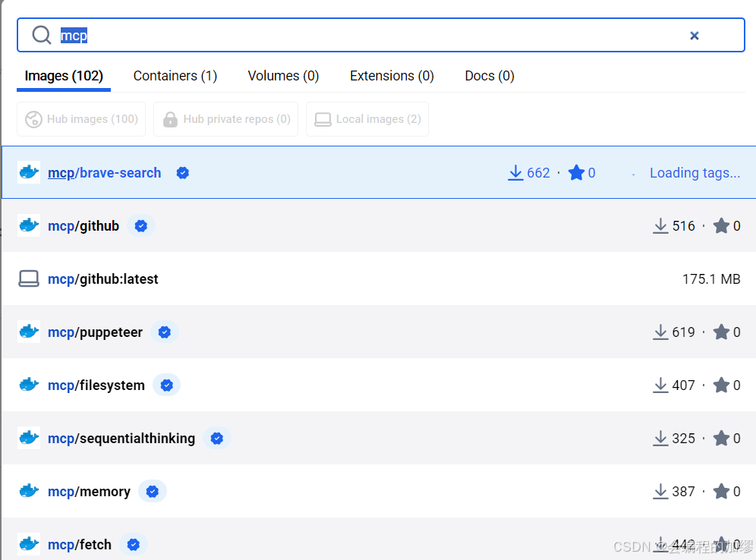This screenshot has height=560, width=756.
Task: Click the star icon in the mcp/puppeteer row
Action: click(x=721, y=332)
